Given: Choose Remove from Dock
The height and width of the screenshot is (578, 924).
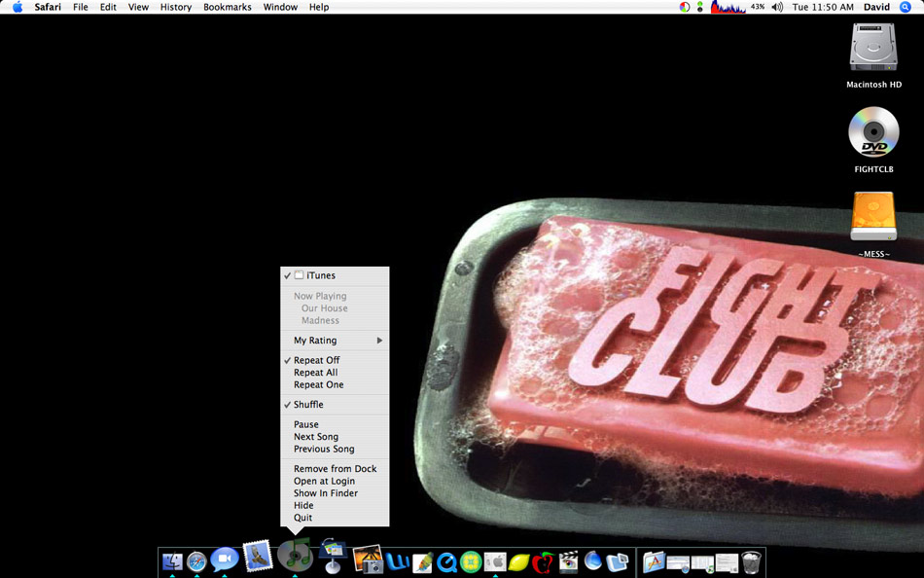Looking at the screenshot, I should point(335,469).
